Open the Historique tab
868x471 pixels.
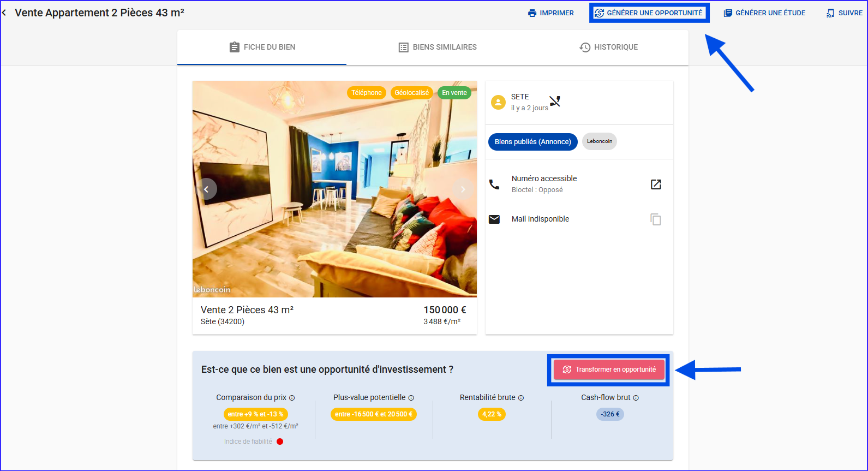tap(608, 47)
